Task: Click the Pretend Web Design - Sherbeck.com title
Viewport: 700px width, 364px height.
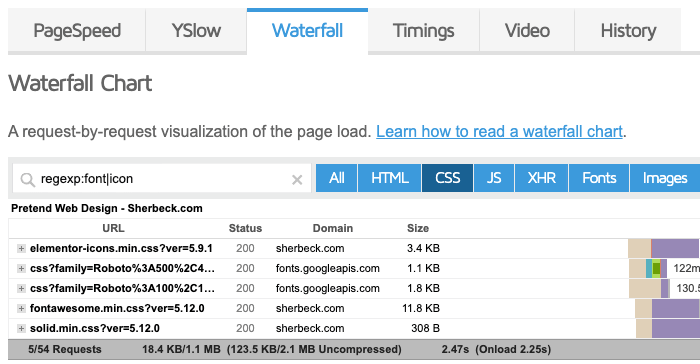Action: point(107,208)
